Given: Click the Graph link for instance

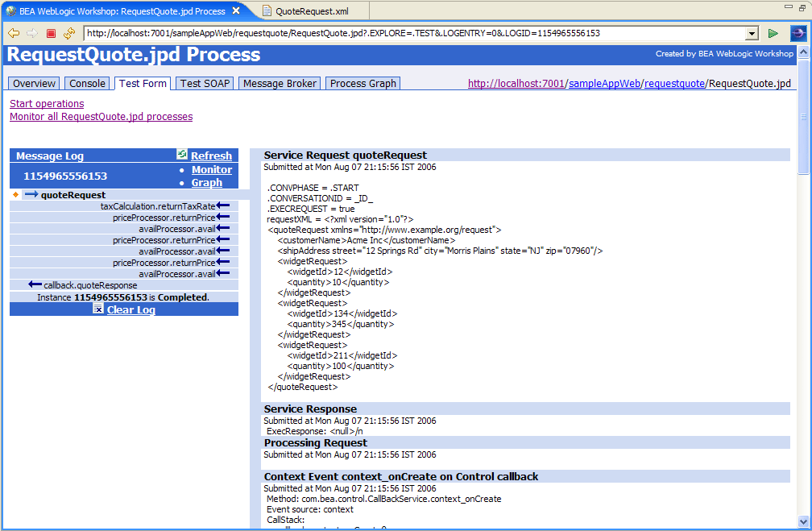Looking at the screenshot, I should [206, 182].
